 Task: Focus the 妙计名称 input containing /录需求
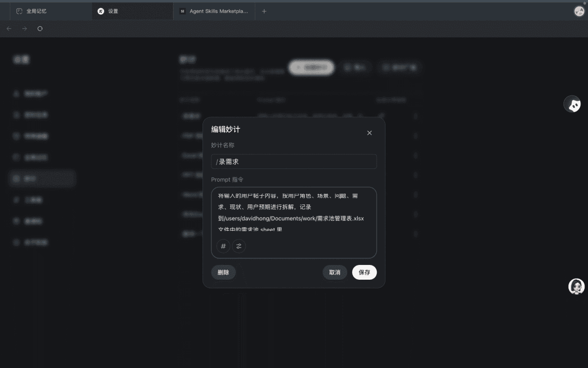coord(293,162)
